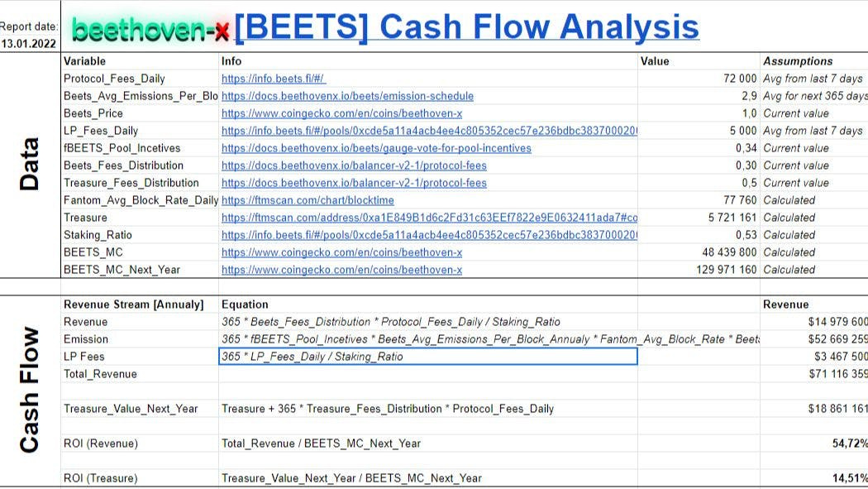Viewport: 868px width, 489px height.
Task: Select the Treasure_Value_Next_Year label cell
Action: pyautogui.click(x=140, y=409)
